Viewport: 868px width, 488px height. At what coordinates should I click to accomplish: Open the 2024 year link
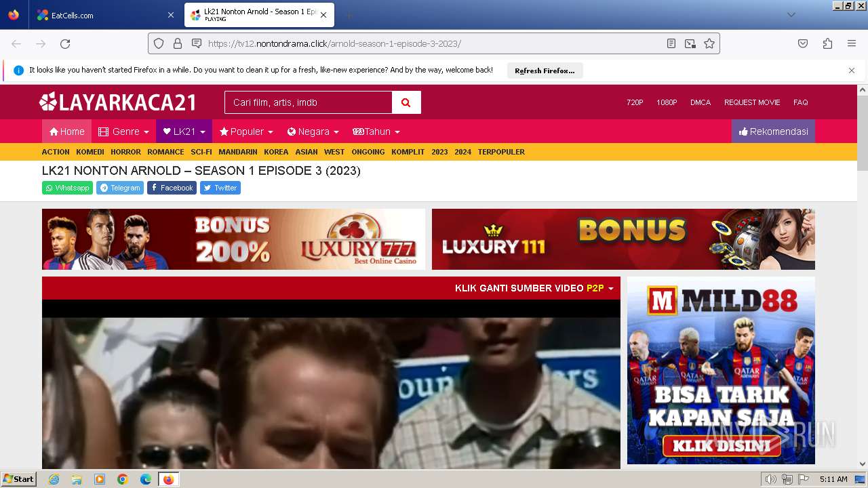pos(462,152)
